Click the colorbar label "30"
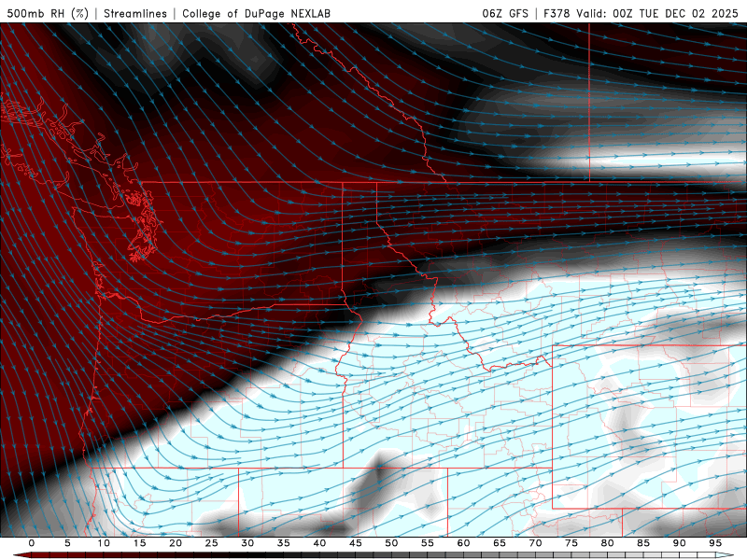Viewport: 747px width, 560px height. point(247,543)
